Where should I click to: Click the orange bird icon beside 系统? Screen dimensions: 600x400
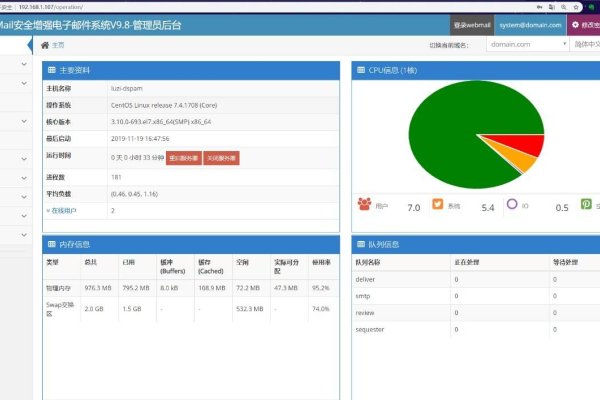438,204
